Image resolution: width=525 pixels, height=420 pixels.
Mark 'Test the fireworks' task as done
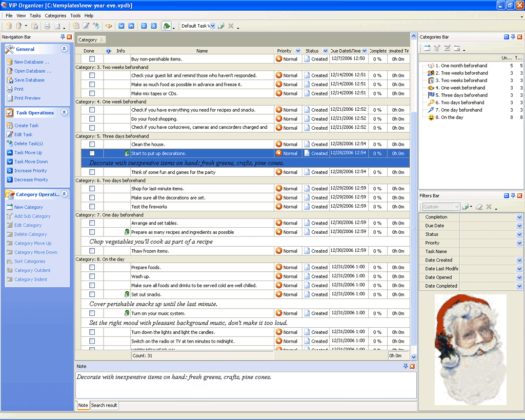pos(92,207)
